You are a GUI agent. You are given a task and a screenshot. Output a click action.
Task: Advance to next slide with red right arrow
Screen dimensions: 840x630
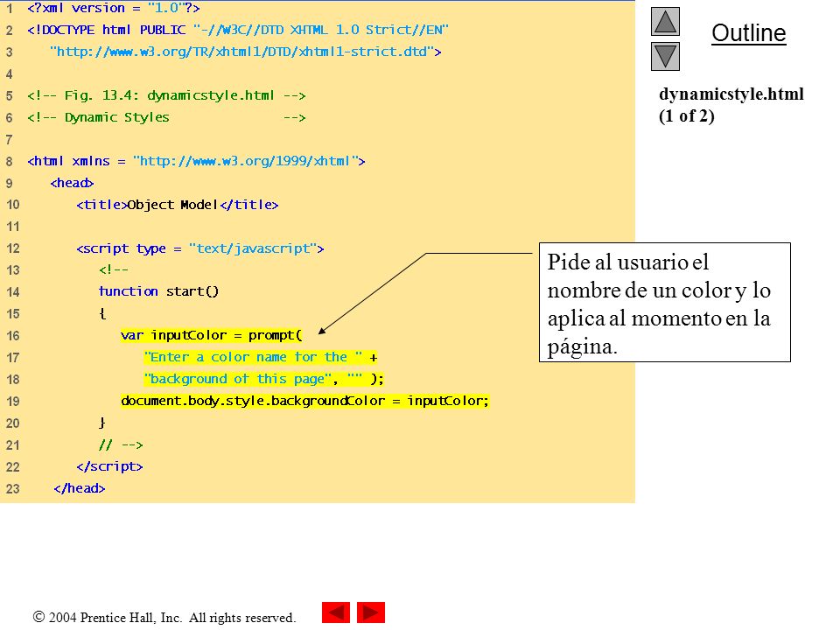[371, 612]
